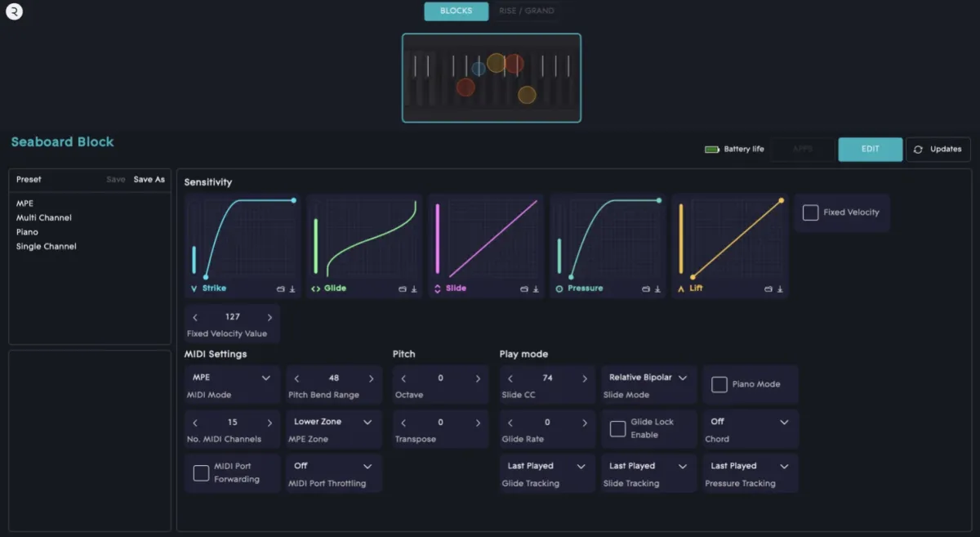Click the Lift sensitivity vertical slider
980x537 pixels.
click(x=681, y=239)
